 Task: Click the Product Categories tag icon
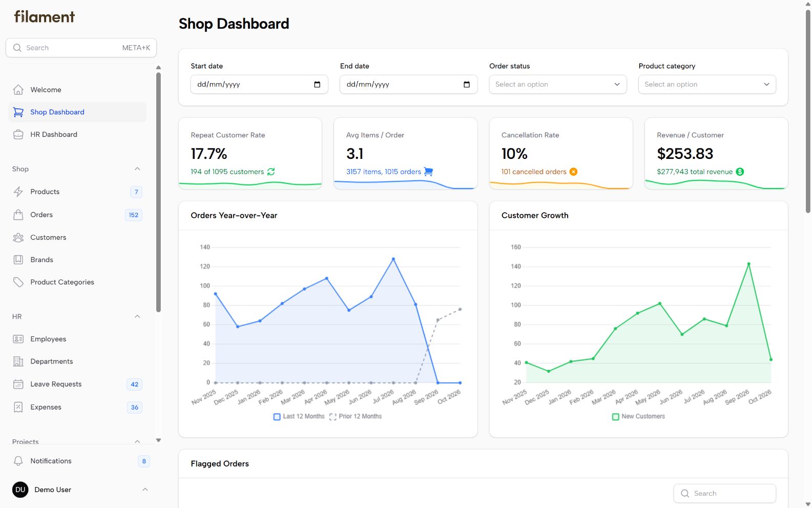pos(18,282)
